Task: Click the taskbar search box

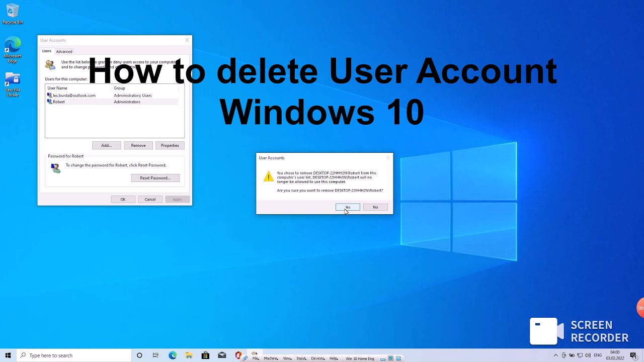Action: (73, 355)
